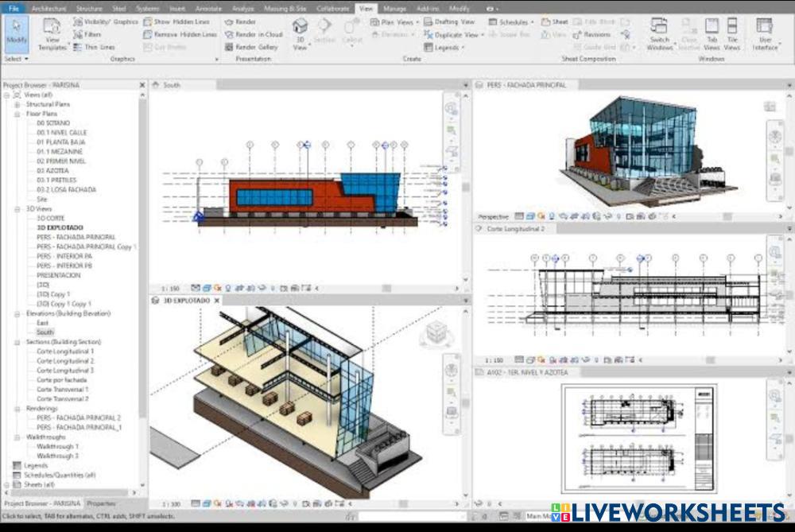The width and height of the screenshot is (795, 532).
Task: Select the Modify tool in the ribbon
Action: [x=16, y=32]
